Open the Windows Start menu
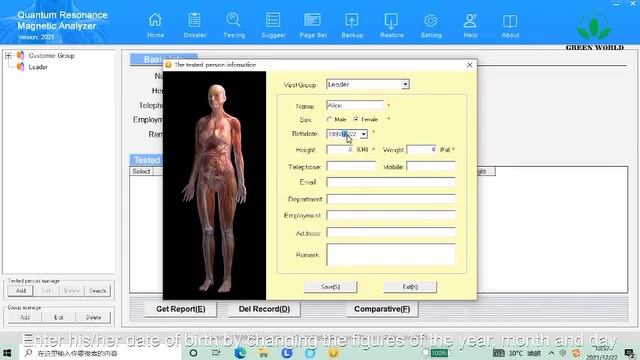This screenshot has width=640, height=360. [x=7, y=353]
